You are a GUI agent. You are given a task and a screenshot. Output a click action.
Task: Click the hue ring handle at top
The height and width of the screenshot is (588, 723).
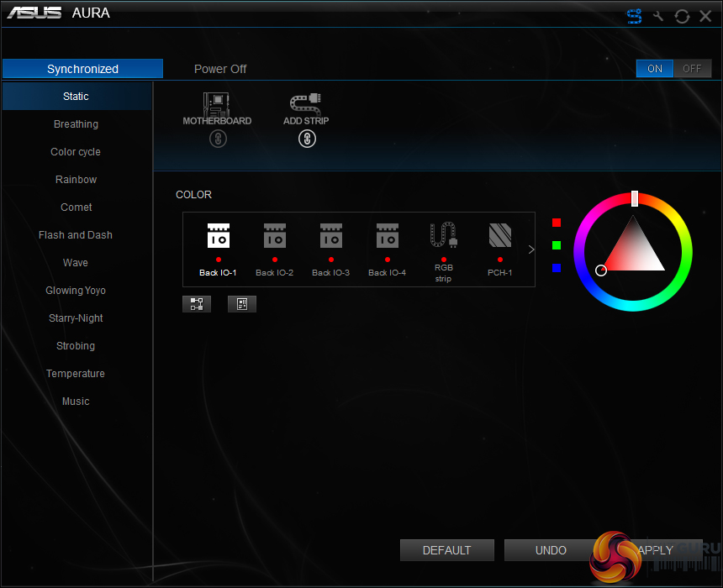pos(635,198)
